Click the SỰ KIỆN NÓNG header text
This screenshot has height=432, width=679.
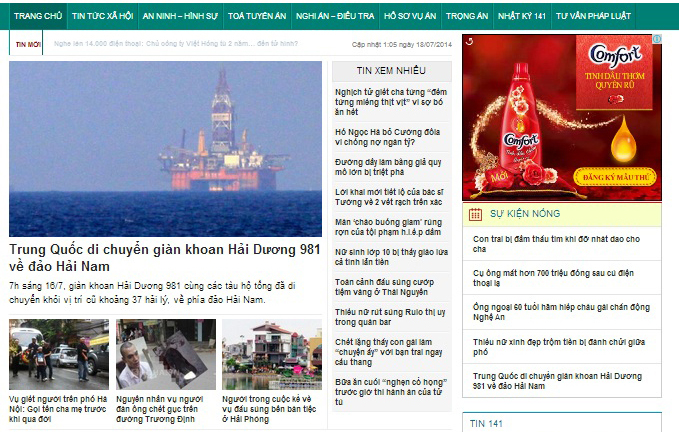pos(525,214)
